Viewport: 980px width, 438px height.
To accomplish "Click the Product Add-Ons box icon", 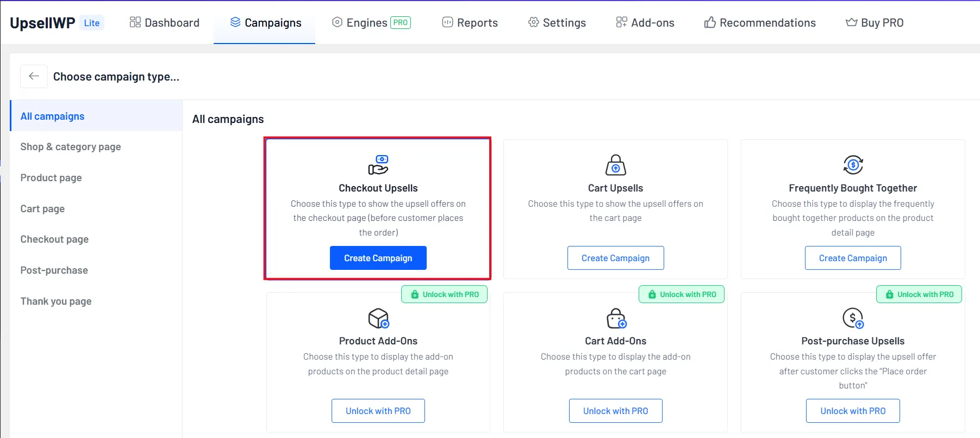I will [x=378, y=318].
